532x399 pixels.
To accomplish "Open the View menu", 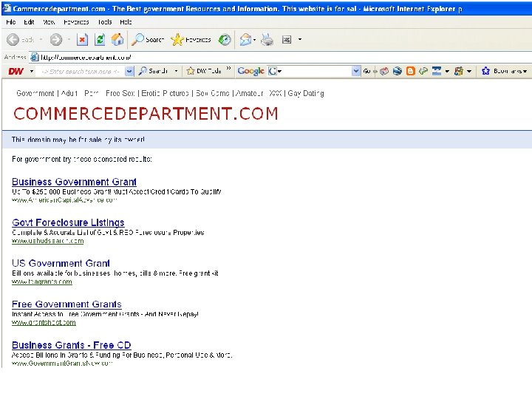I will point(49,22).
